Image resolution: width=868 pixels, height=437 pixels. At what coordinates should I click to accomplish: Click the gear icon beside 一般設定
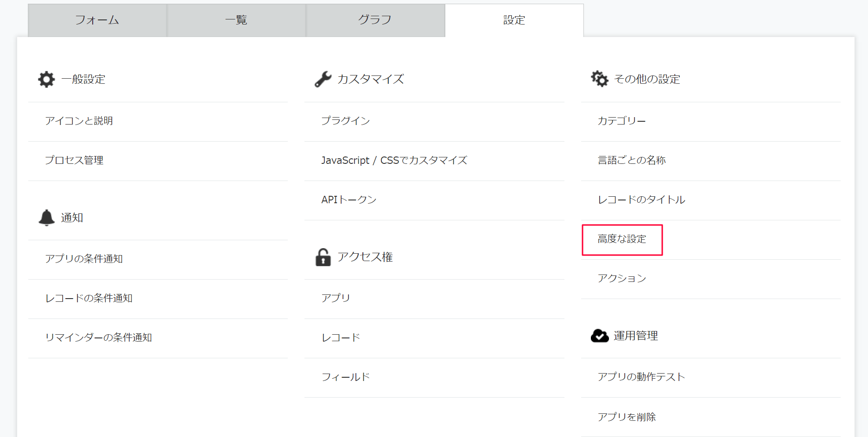tap(46, 79)
